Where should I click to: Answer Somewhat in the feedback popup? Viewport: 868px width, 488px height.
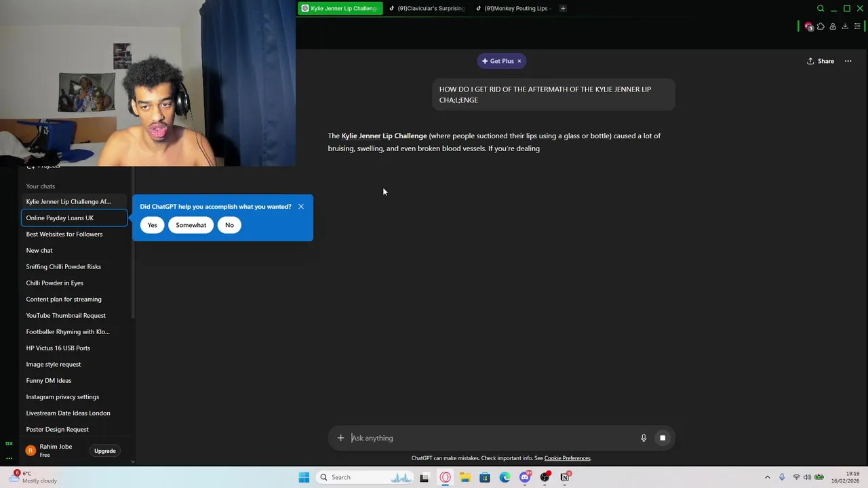(x=191, y=225)
